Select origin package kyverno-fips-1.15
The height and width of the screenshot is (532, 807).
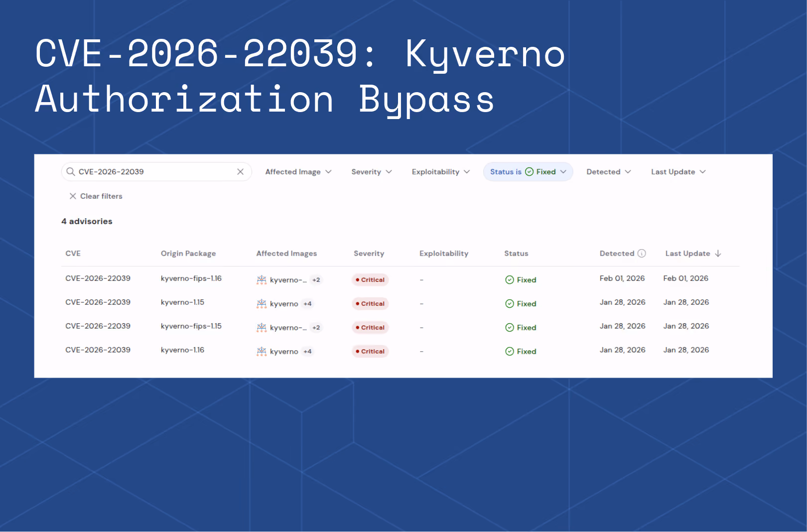[x=191, y=326]
